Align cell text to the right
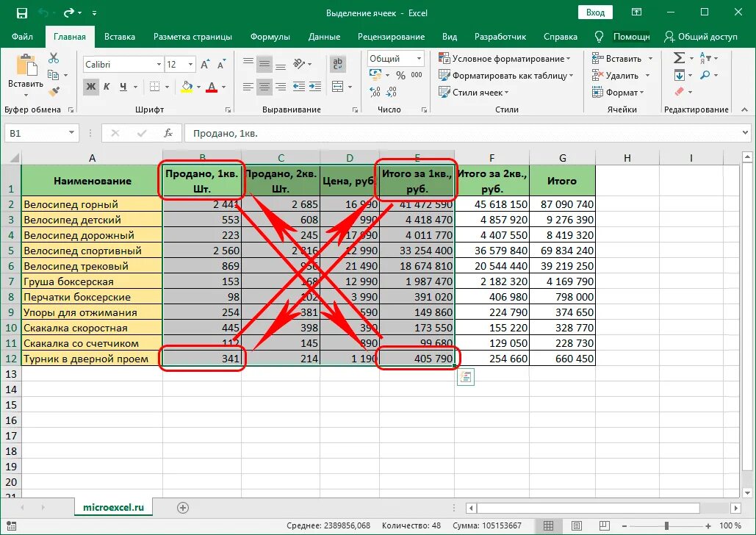The width and height of the screenshot is (756, 535). click(281, 87)
